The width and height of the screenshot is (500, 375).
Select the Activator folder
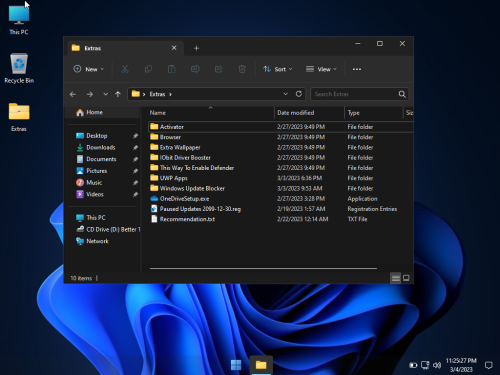point(280,127)
